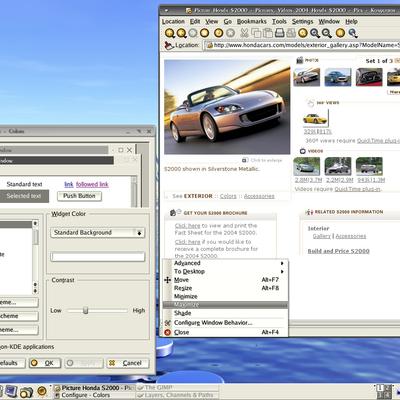Open Konqueror title bar window menu arrow

(x=166, y=11)
